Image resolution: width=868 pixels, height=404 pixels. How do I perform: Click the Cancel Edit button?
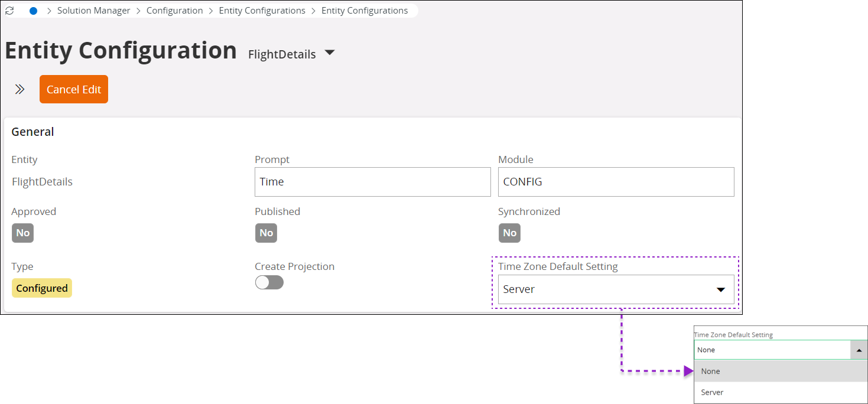74,89
